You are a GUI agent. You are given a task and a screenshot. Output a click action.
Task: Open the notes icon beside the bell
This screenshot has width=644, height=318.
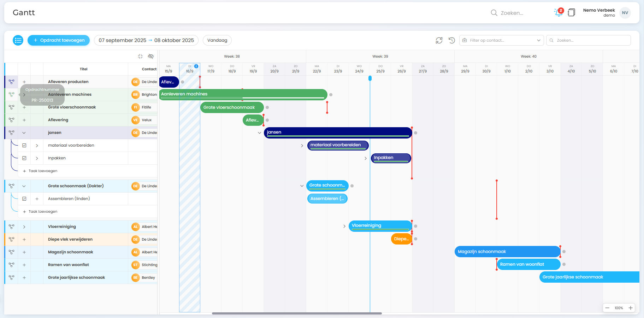click(x=571, y=13)
